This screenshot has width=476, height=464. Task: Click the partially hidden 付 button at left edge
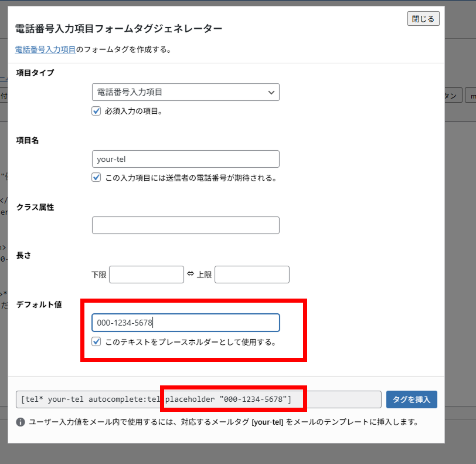(4, 96)
